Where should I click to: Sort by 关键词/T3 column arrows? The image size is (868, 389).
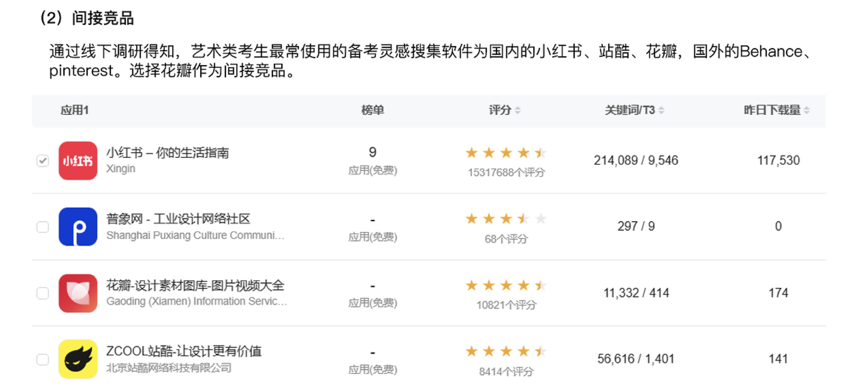(x=661, y=110)
